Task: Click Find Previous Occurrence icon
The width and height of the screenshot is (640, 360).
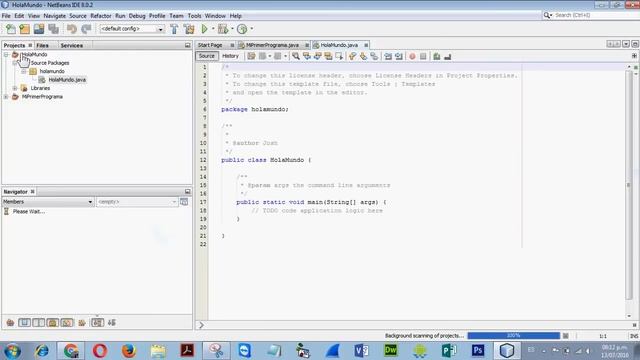Action: click(307, 56)
